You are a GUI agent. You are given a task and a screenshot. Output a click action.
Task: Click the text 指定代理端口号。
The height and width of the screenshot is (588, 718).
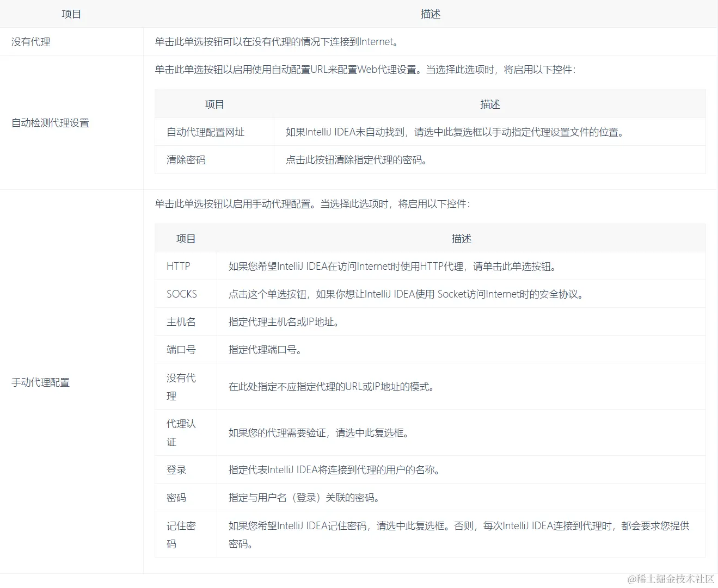click(266, 350)
